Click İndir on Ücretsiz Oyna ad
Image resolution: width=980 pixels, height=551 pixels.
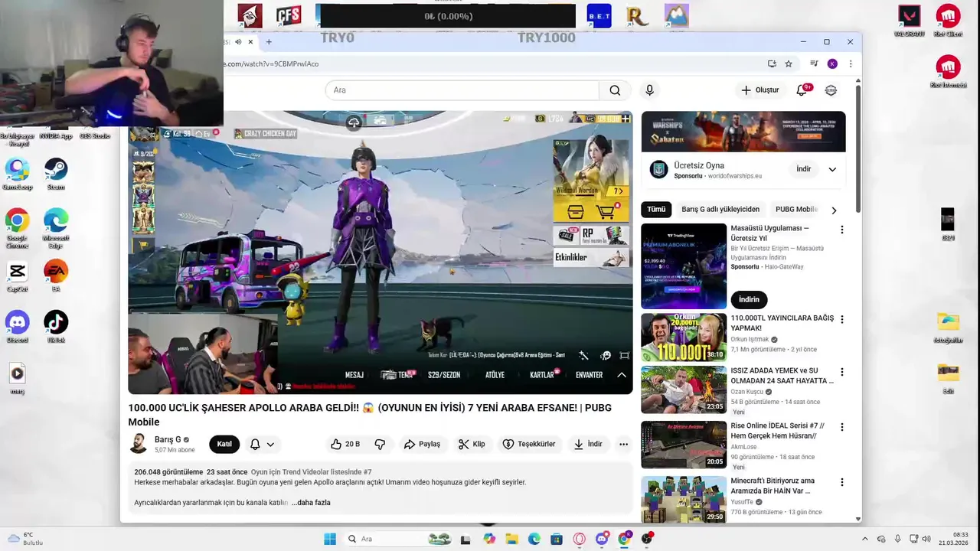[x=803, y=169]
